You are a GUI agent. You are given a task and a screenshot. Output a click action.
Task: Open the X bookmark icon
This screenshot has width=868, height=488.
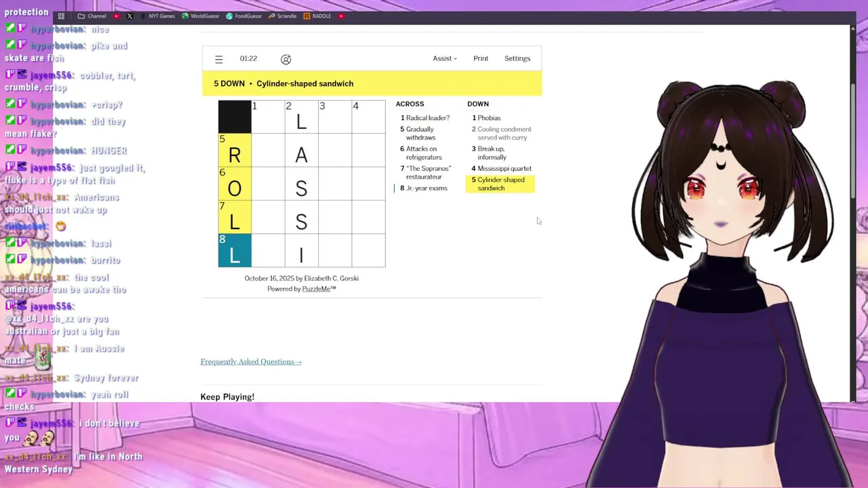(x=130, y=16)
